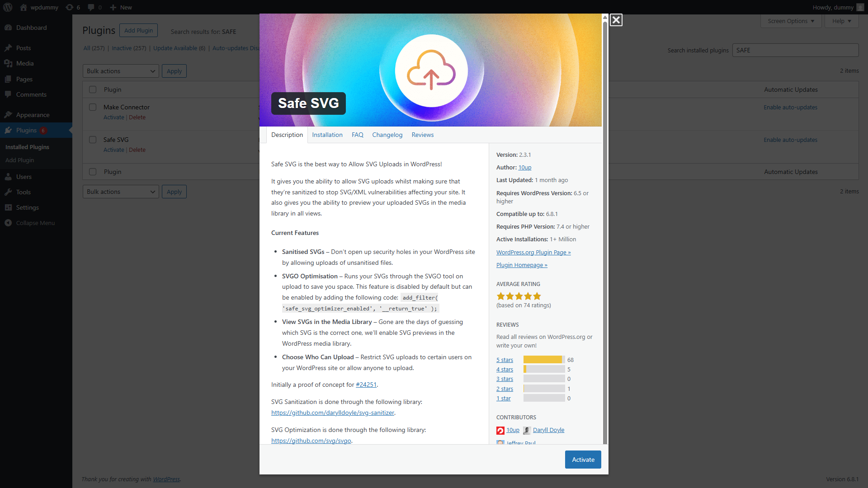Tick the Safe SVG plugin checkbox
868x488 pixels.
[93, 140]
